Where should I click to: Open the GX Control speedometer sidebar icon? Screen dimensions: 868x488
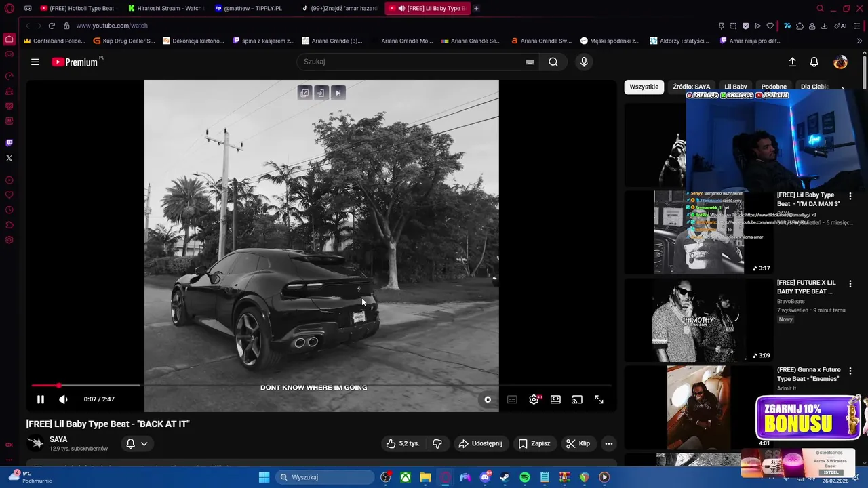pos(9,76)
